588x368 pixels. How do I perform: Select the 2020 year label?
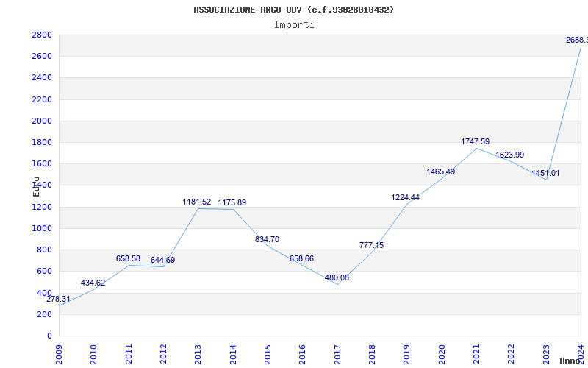coord(442,354)
